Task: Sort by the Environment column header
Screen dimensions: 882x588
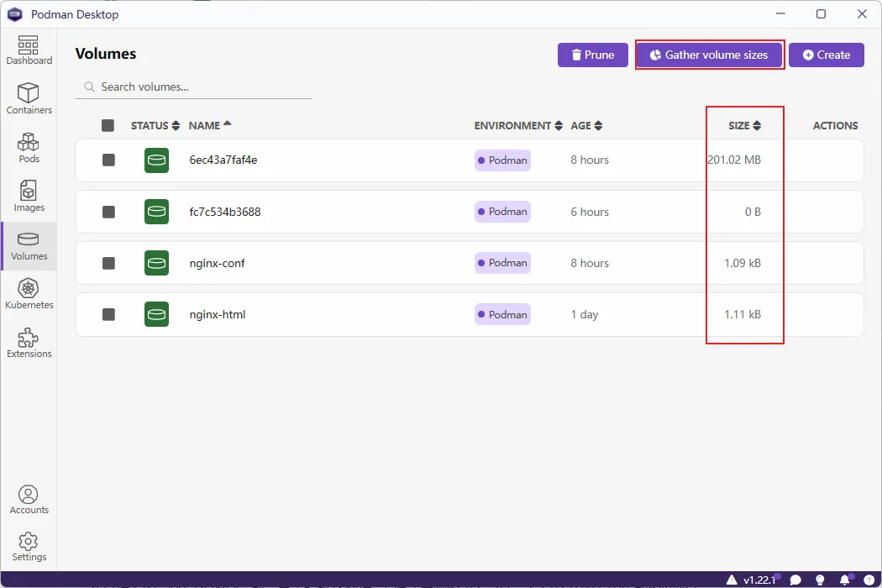Action: click(517, 126)
